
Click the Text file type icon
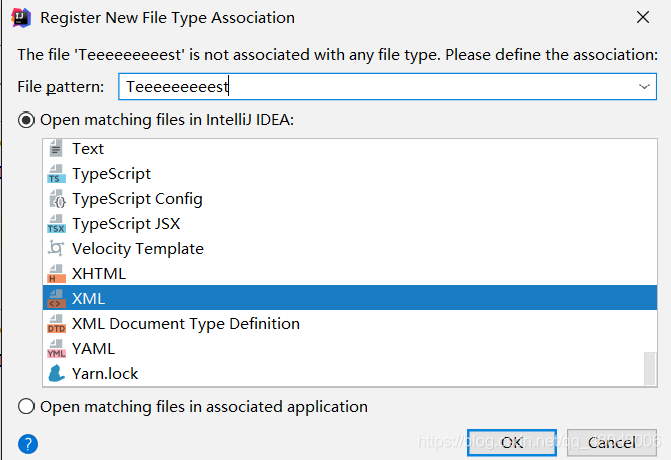point(56,148)
